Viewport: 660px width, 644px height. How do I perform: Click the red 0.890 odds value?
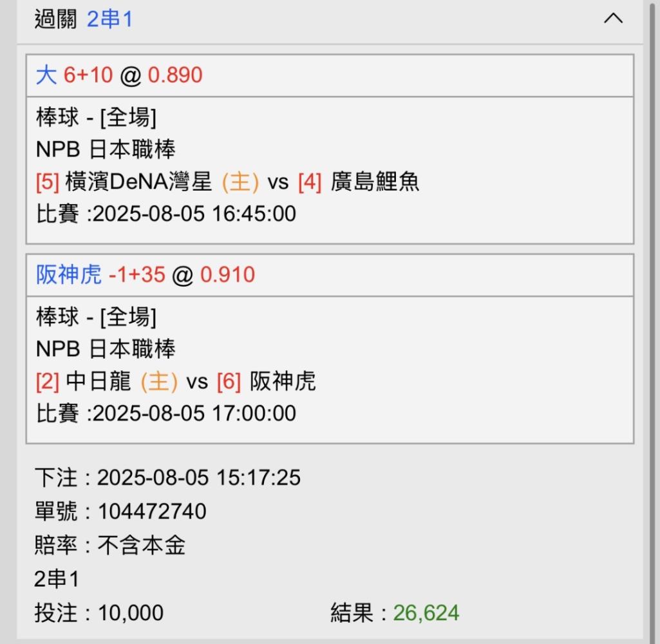coord(175,75)
